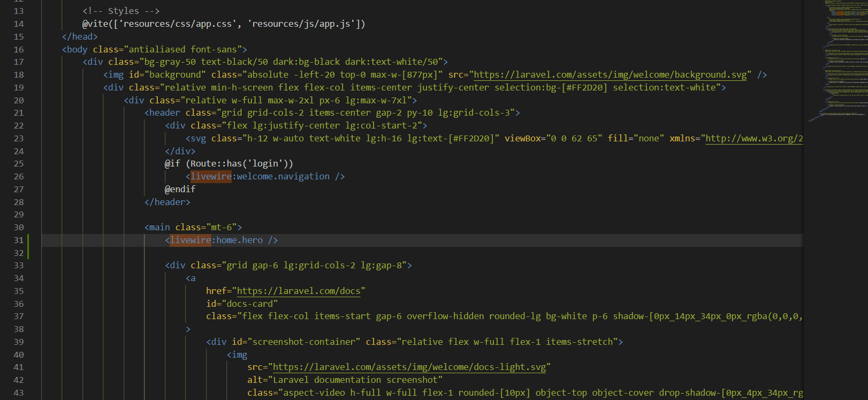
Task: Click line number 43 in gutter
Action: coord(19,393)
